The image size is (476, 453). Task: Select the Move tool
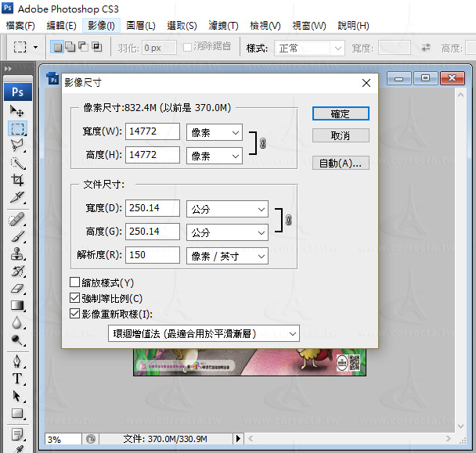click(x=17, y=112)
